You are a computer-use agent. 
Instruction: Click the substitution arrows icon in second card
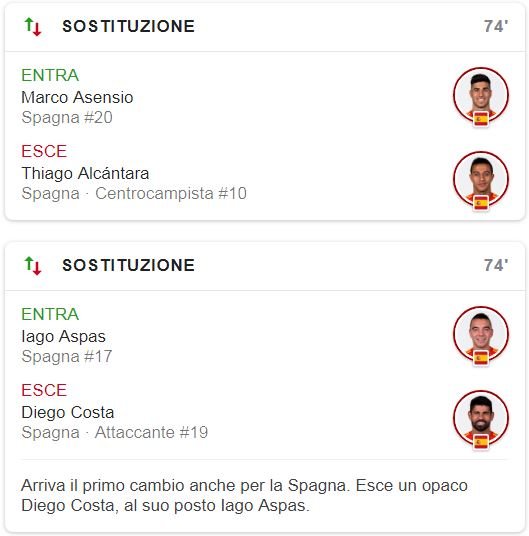33,266
